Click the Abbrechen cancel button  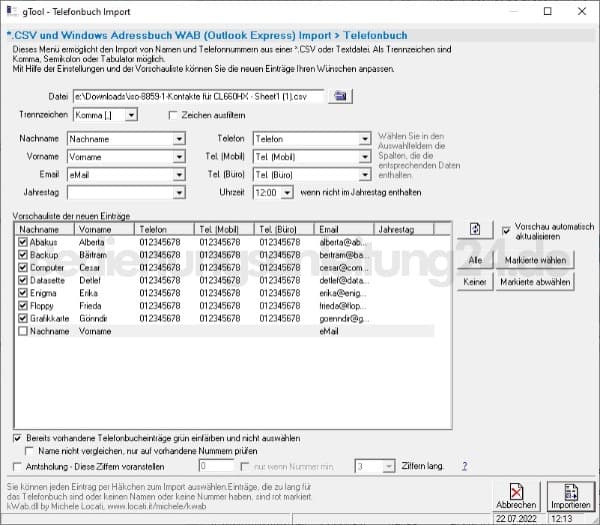pyautogui.click(x=516, y=496)
